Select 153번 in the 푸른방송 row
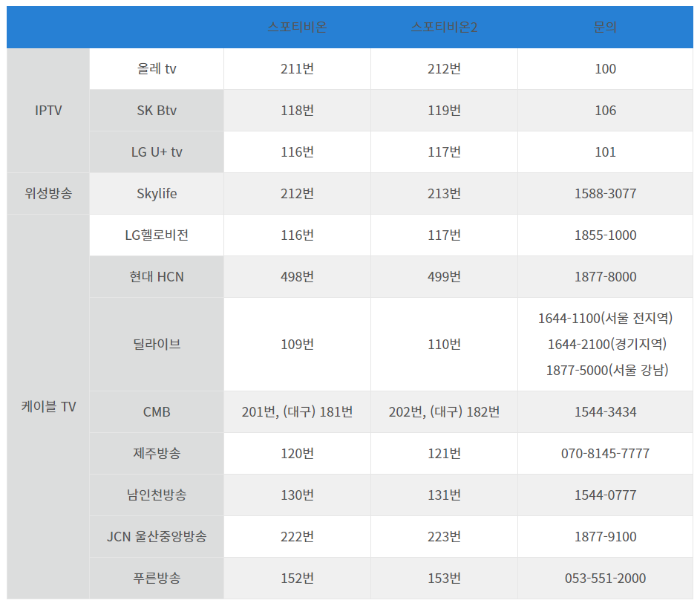Image resolution: width=700 pixels, height=606 pixels. pos(444,578)
